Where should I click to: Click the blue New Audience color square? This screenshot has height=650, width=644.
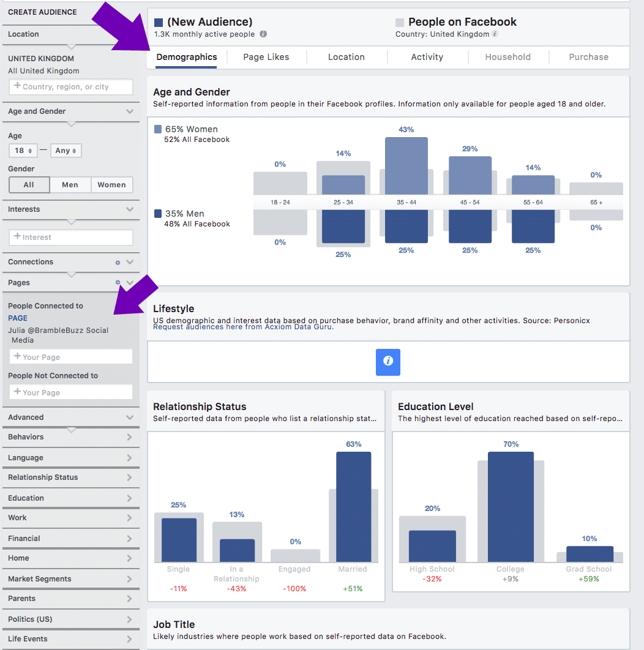pos(159,23)
